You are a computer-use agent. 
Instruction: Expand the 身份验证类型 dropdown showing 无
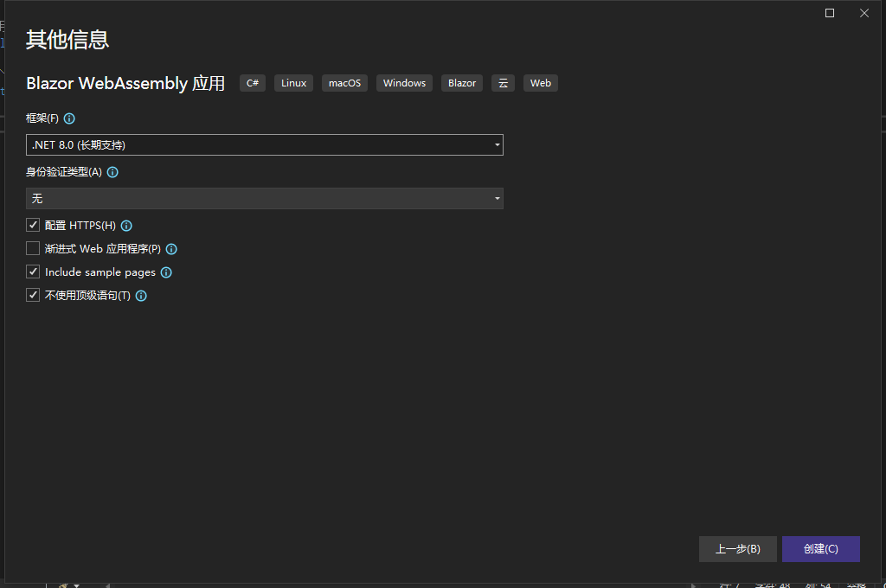click(x=265, y=199)
